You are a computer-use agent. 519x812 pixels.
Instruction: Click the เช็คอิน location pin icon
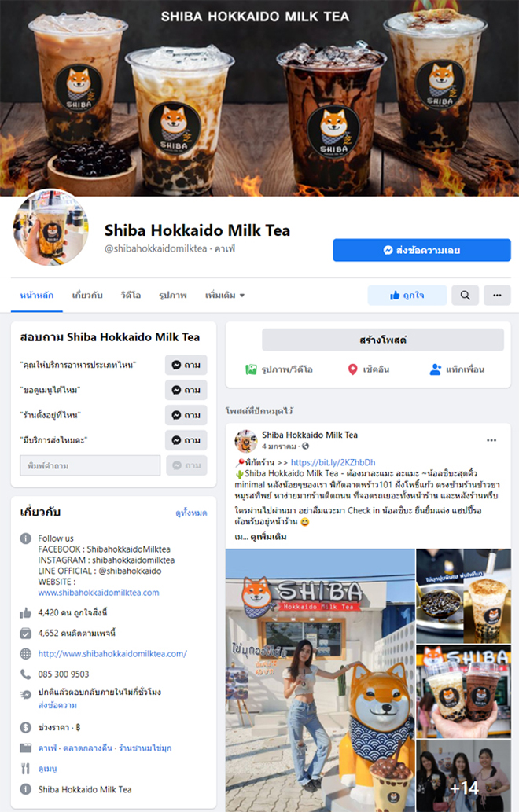pyautogui.click(x=353, y=369)
